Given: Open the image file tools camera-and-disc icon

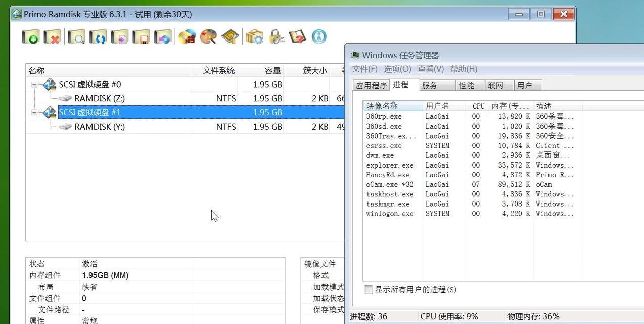Looking at the screenshot, I should [187, 36].
